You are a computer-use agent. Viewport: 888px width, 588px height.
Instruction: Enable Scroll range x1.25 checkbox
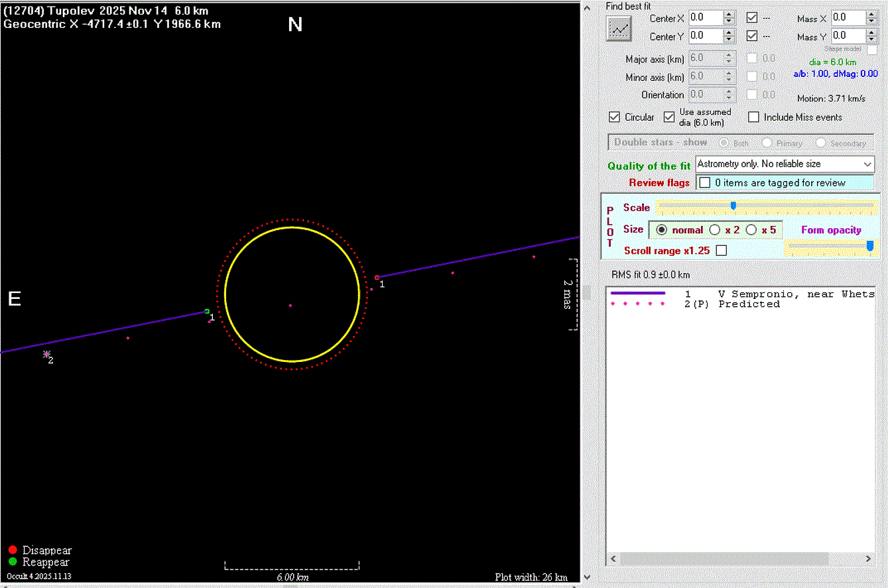[x=722, y=251]
